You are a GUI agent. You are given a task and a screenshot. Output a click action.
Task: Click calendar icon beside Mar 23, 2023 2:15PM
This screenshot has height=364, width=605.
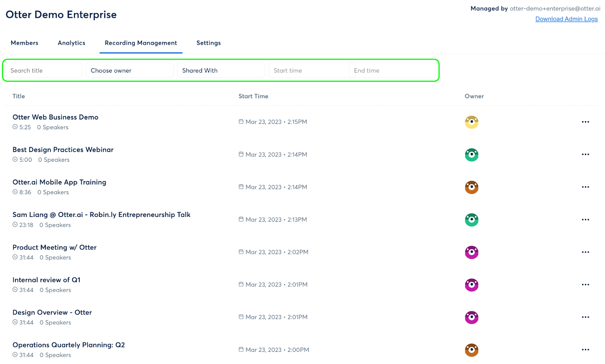(241, 121)
